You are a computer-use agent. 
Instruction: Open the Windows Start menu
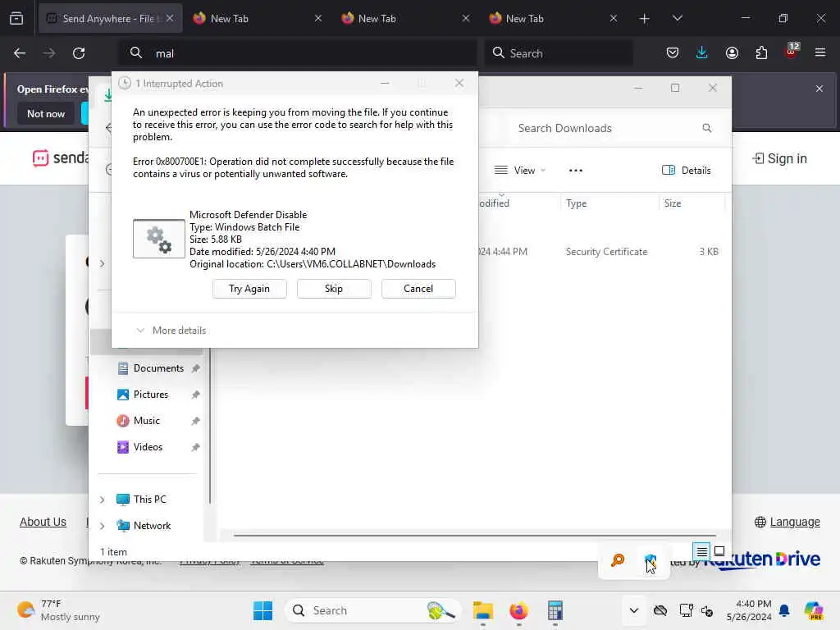(x=262, y=610)
